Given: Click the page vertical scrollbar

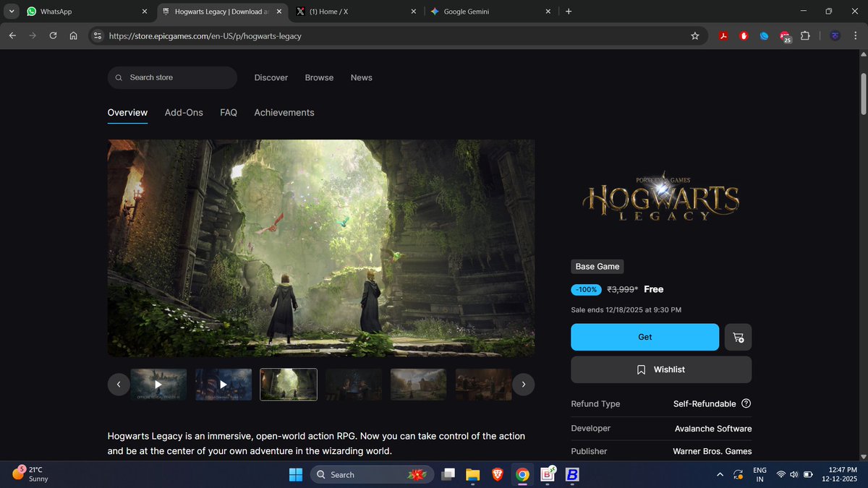Looking at the screenshot, I should (863, 94).
